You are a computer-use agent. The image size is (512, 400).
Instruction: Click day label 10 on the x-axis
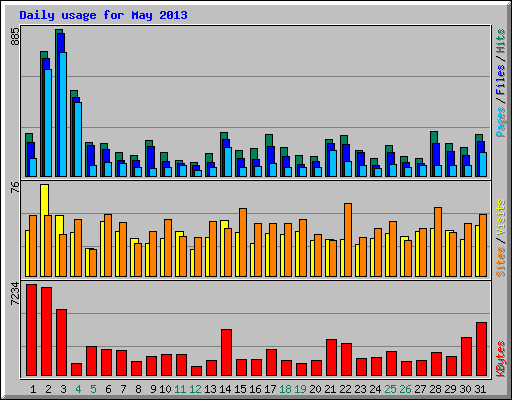pyautogui.click(x=165, y=389)
